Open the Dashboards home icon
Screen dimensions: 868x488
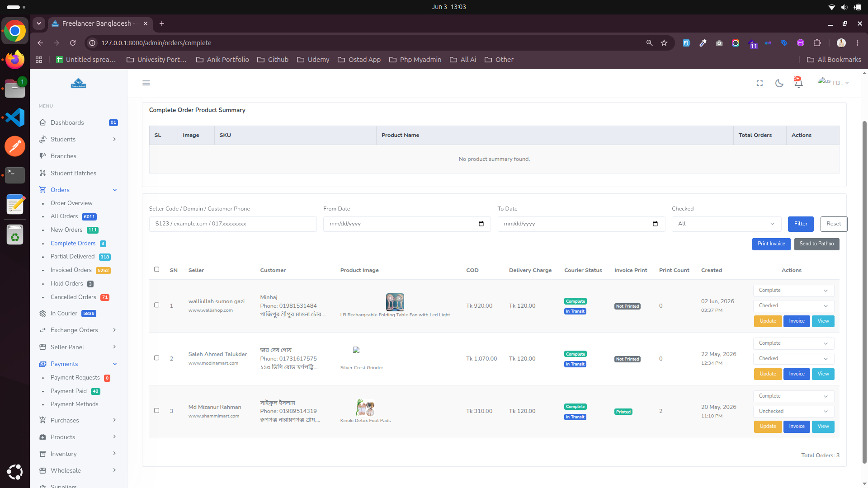(x=43, y=122)
